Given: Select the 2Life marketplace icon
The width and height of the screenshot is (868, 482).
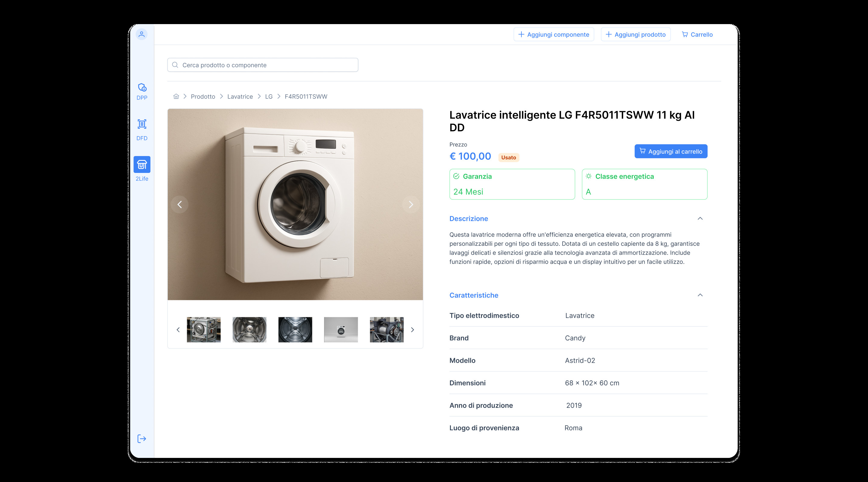Looking at the screenshot, I should (142, 165).
